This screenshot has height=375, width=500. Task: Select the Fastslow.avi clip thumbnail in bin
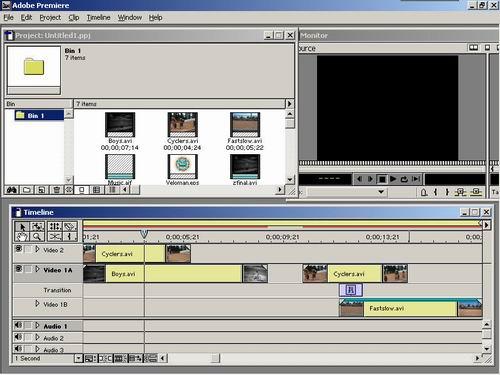pyautogui.click(x=245, y=124)
